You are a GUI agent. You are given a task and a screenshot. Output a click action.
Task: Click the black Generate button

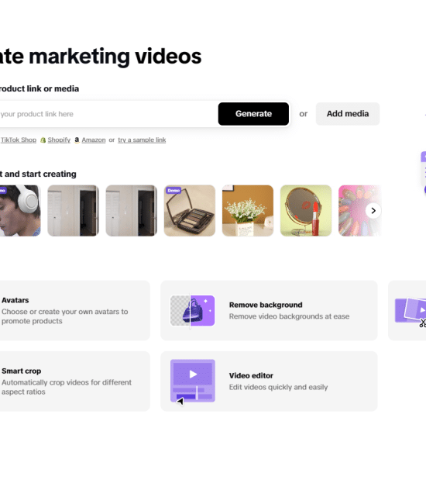[253, 114]
